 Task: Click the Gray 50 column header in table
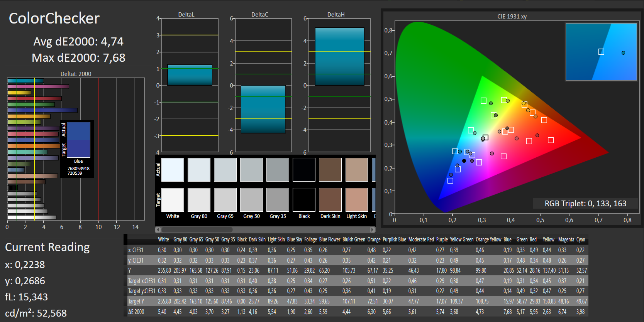click(x=212, y=239)
